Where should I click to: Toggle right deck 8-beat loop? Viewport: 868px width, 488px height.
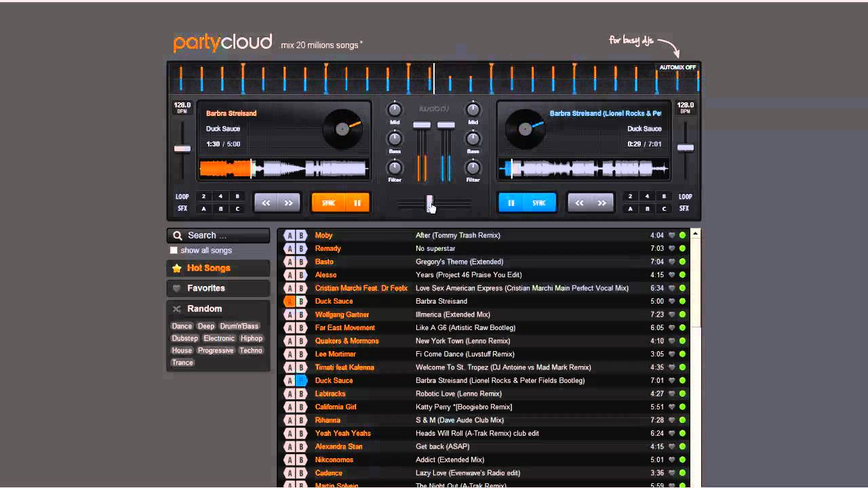pos(664,197)
